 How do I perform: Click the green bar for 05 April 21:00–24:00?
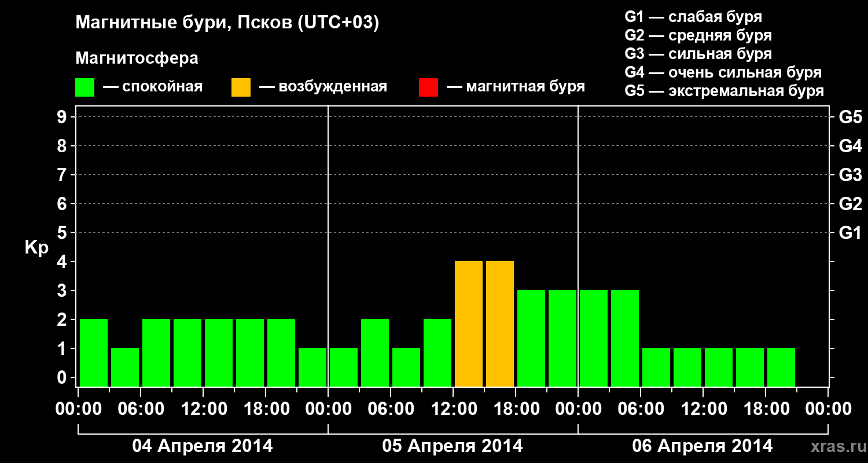[x=562, y=338]
